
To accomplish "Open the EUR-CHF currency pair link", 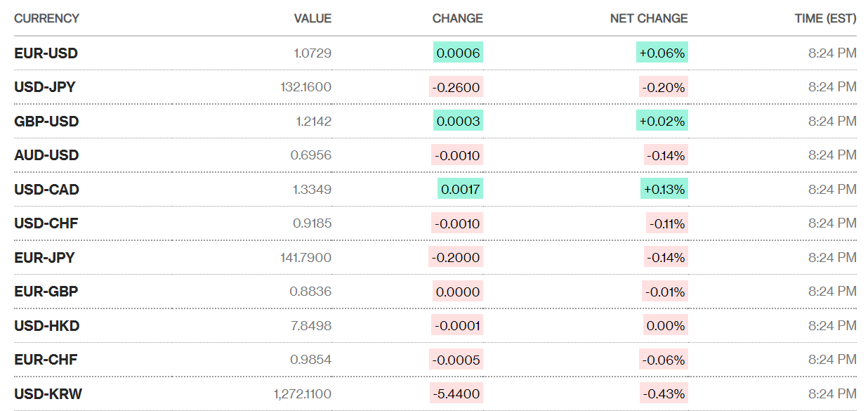I will tap(46, 360).
